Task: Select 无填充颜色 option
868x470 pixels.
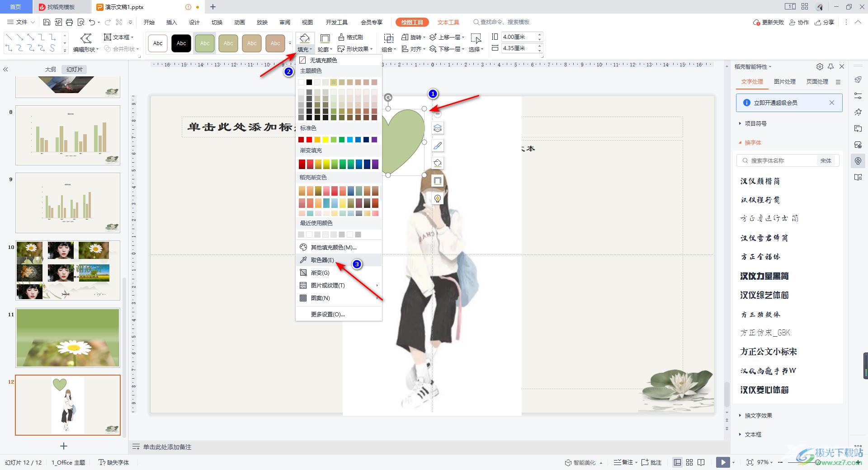Action: pyautogui.click(x=339, y=60)
